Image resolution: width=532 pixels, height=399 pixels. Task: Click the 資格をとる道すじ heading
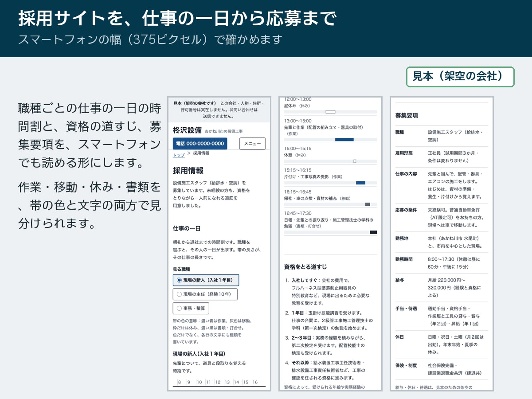click(305, 267)
